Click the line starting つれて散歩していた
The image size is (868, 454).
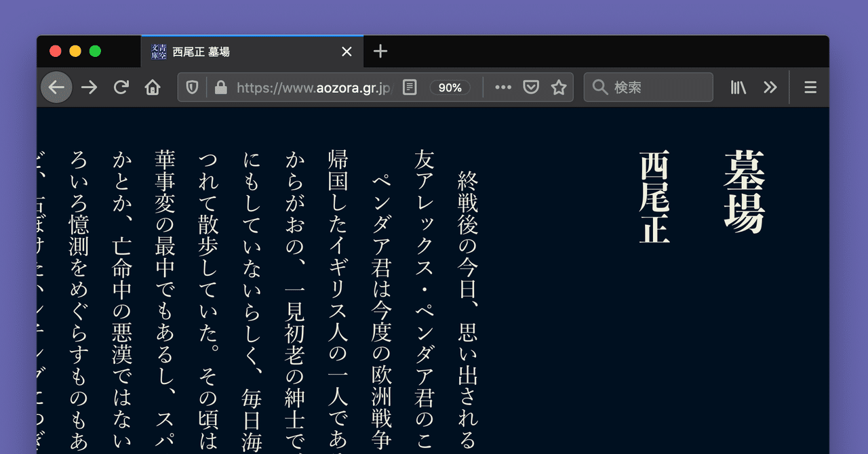click(x=208, y=301)
